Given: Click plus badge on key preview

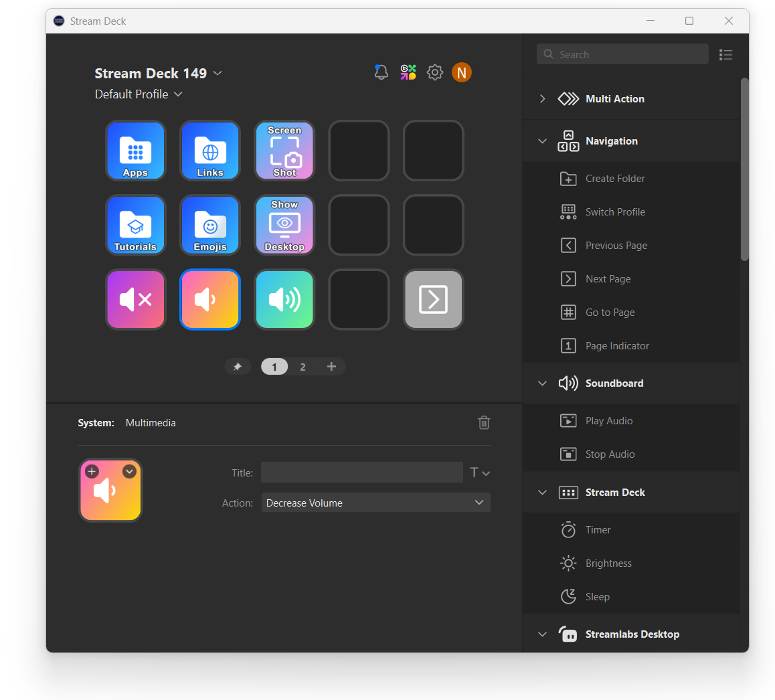Looking at the screenshot, I should point(92,472).
